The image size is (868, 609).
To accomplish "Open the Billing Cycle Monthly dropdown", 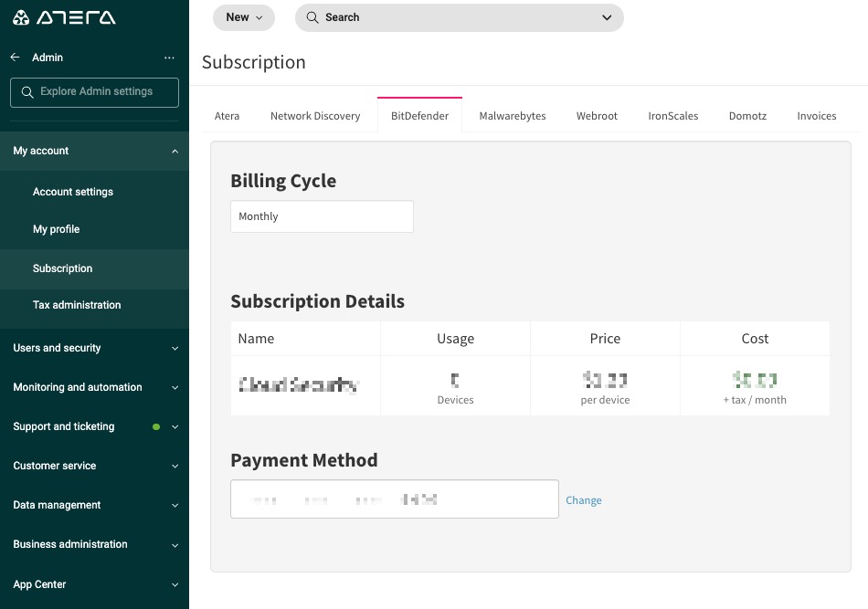I will coord(322,216).
